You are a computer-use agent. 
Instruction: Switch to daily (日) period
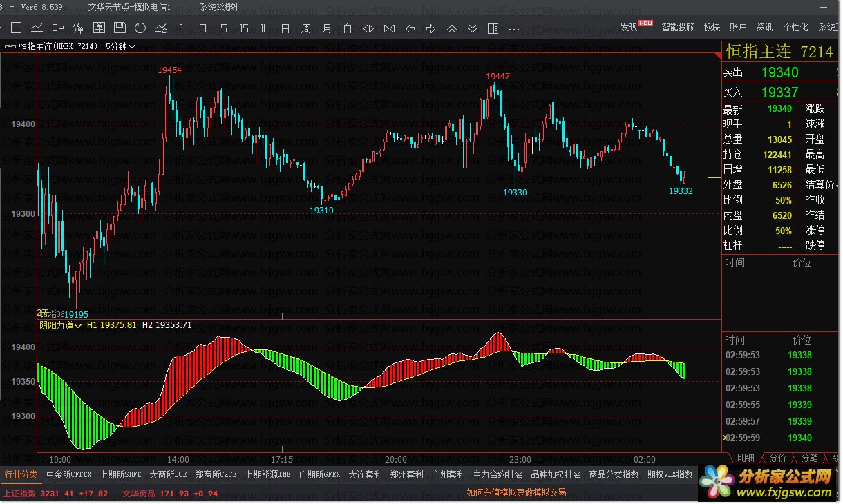click(x=285, y=28)
